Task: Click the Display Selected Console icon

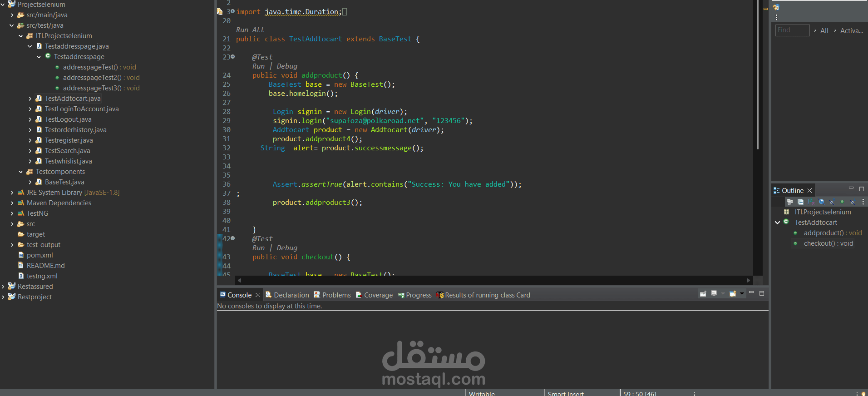Action: click(x=714, y=293)
